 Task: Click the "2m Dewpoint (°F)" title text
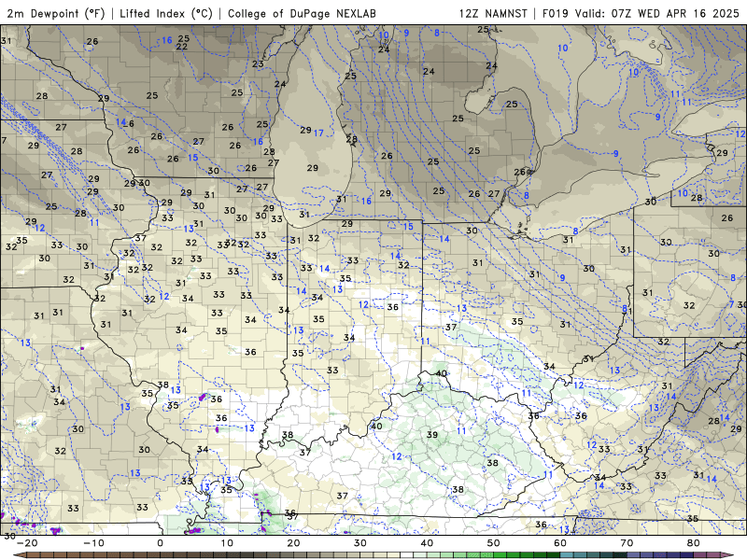(56, 13)
